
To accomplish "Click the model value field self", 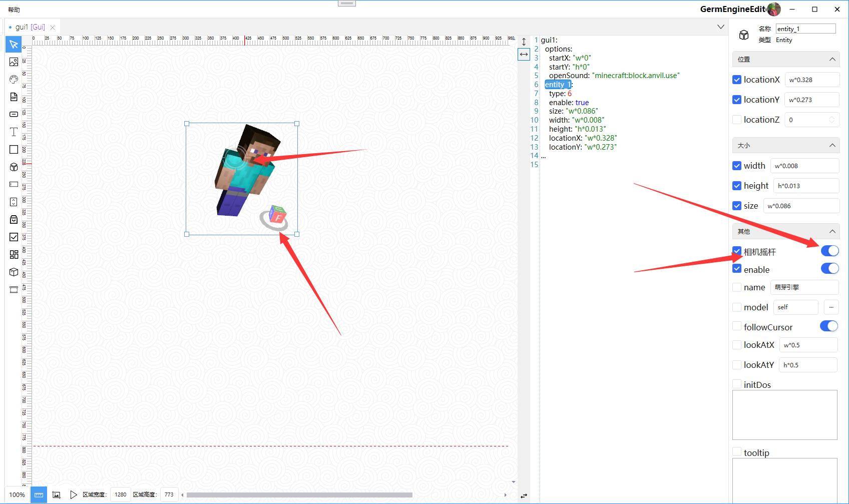I will coord(795,307).
